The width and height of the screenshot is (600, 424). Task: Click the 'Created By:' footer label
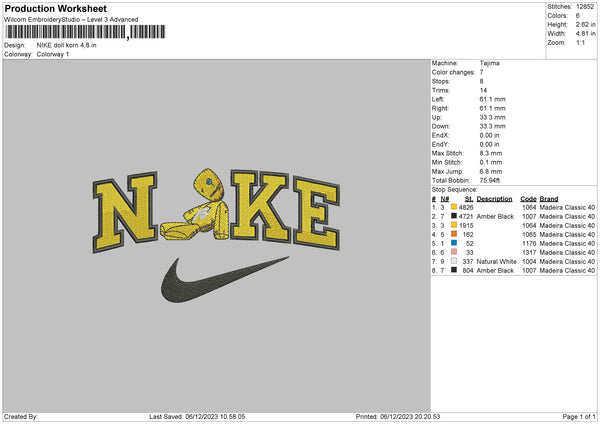pos(21,417)
